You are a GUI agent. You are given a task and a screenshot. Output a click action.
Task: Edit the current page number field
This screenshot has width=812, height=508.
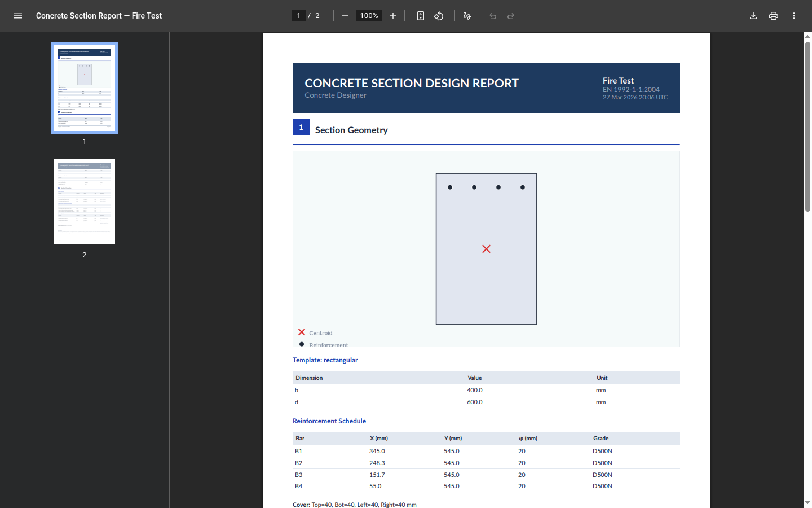(x=299, y=16)
